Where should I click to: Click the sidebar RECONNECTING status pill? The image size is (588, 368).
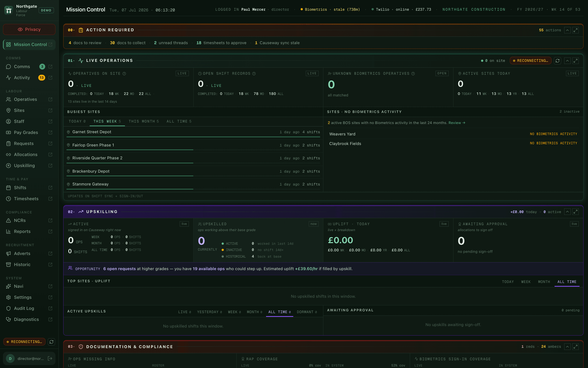tap(24, 342)
